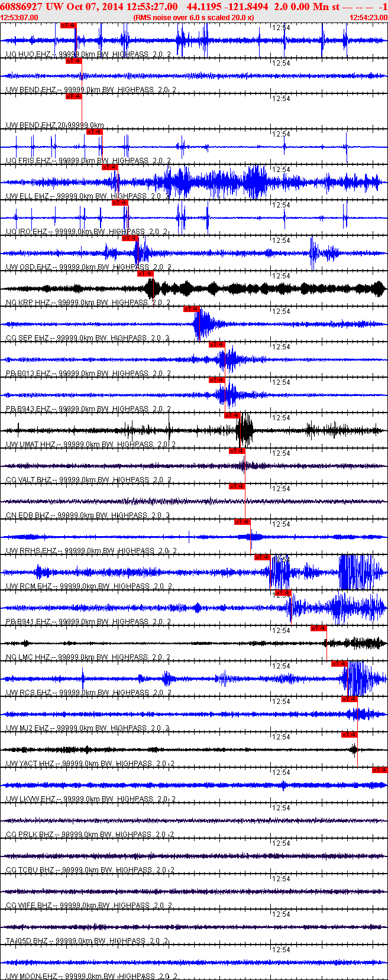This screenshot has width=388, height=980.
Task: Select the pick flag on the UW LKVW trace
Action: (380, 770)
